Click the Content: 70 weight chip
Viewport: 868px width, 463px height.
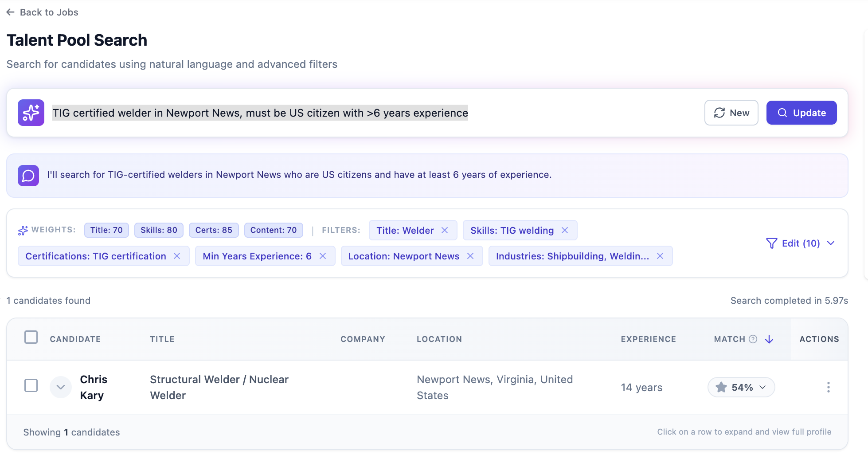(x=274, y=230)
